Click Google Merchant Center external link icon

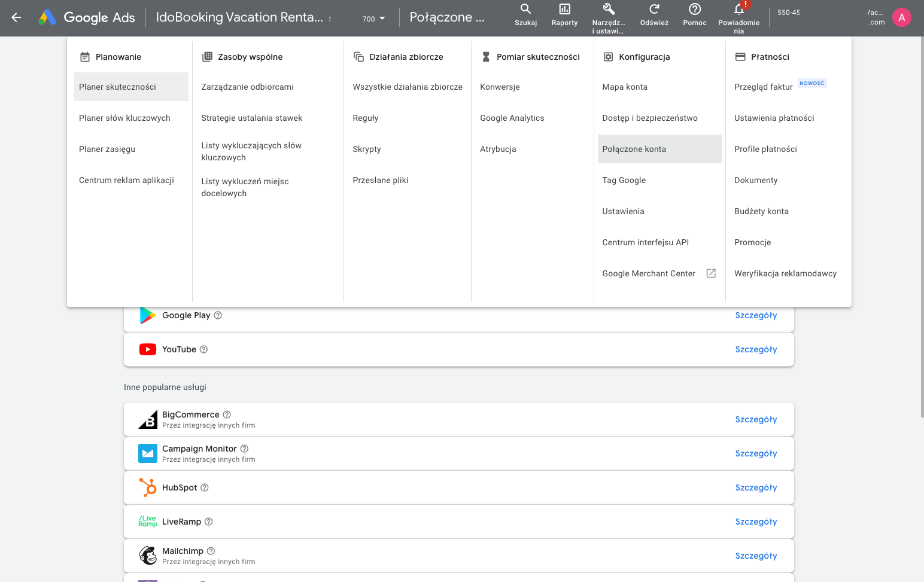(711, 273)
